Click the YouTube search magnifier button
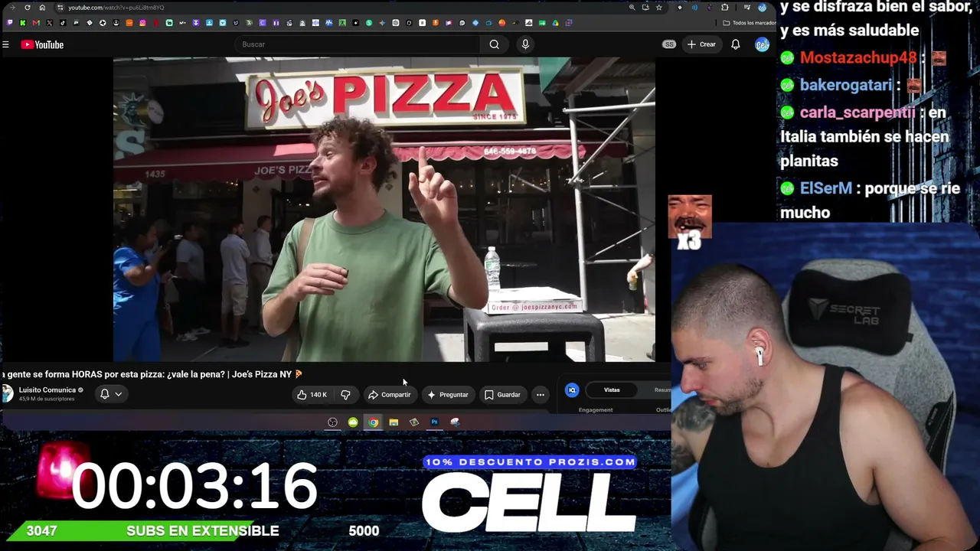Viewport: 980px width, 551px height. pyautogui.click(x=495, y=44)
